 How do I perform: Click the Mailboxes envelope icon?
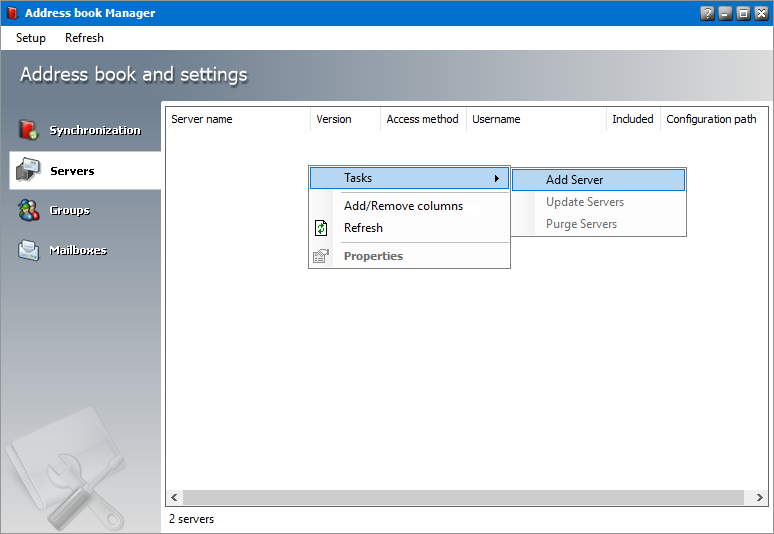click(29, 250)
